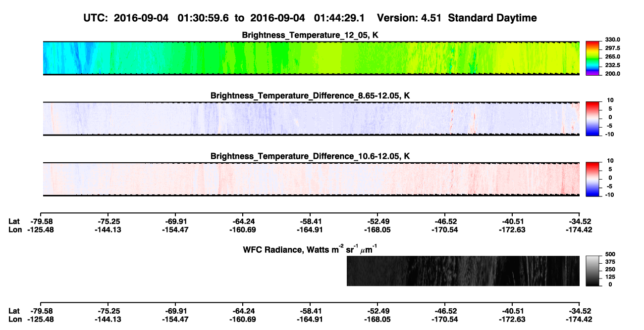Click the "-10" label on the 8.65-12.05 colorbar
The height and width of the screenshot is (330, 644).
609,134
